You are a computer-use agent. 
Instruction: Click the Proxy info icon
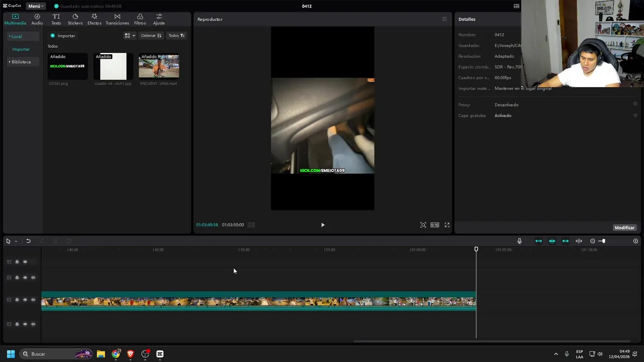point(635,104)
